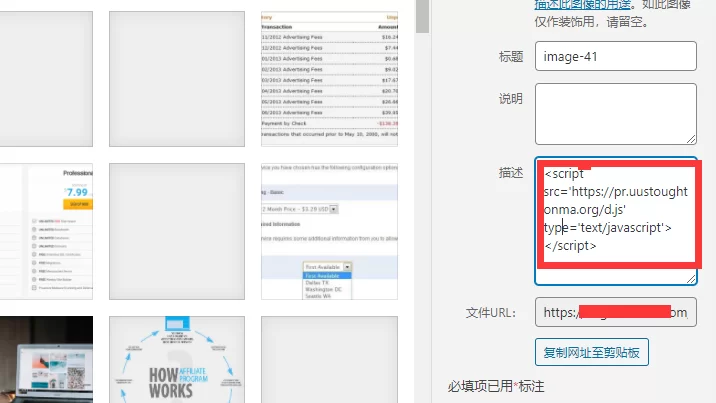Screen dimensions: 716x403
Task: Select the blank thumbnail beside the transaction table
Action: [x=177, y=79]
